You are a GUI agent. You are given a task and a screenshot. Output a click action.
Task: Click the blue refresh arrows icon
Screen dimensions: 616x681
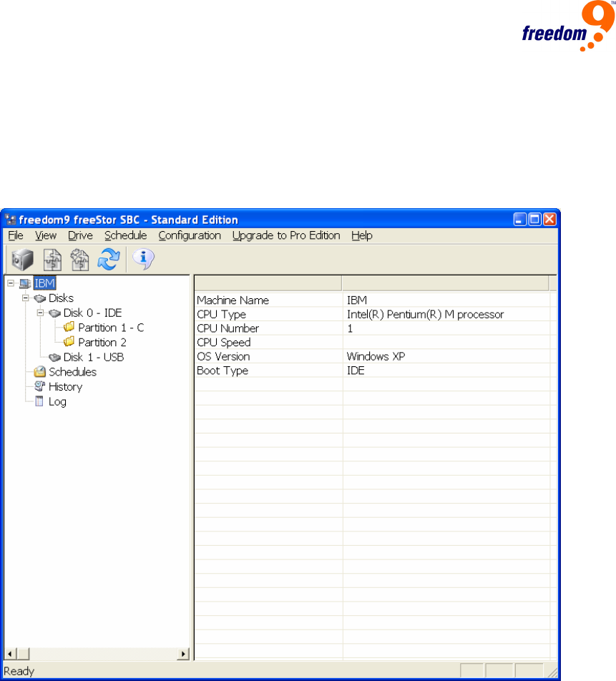[x=109, y=259]
